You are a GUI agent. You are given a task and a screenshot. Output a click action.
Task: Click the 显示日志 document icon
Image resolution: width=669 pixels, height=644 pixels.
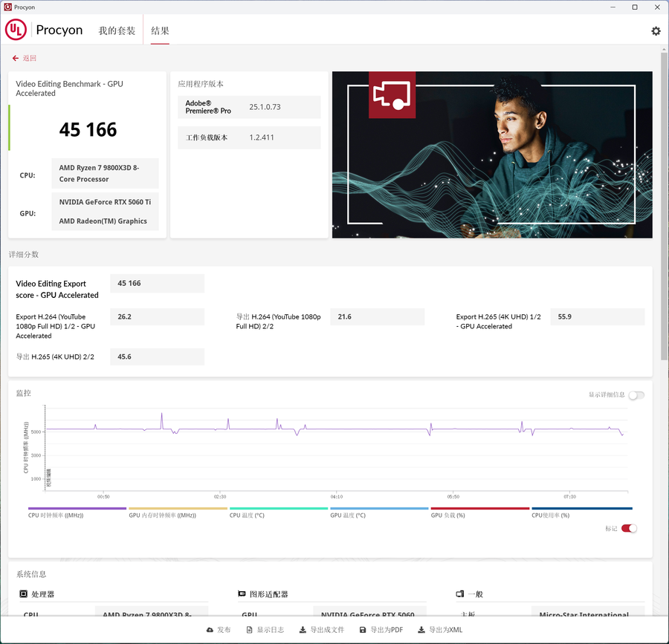(x=250, y=630)
